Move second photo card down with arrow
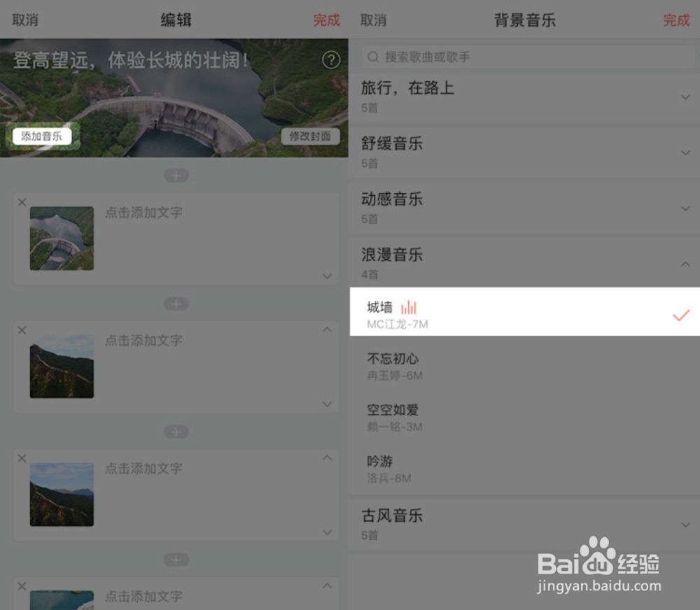 click(327, 404)
